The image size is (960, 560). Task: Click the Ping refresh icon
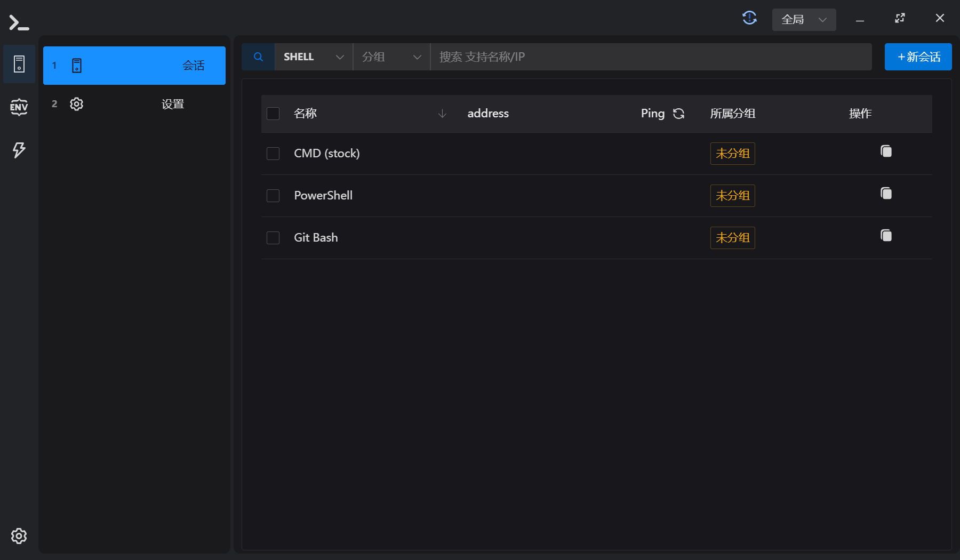(678, 114)
